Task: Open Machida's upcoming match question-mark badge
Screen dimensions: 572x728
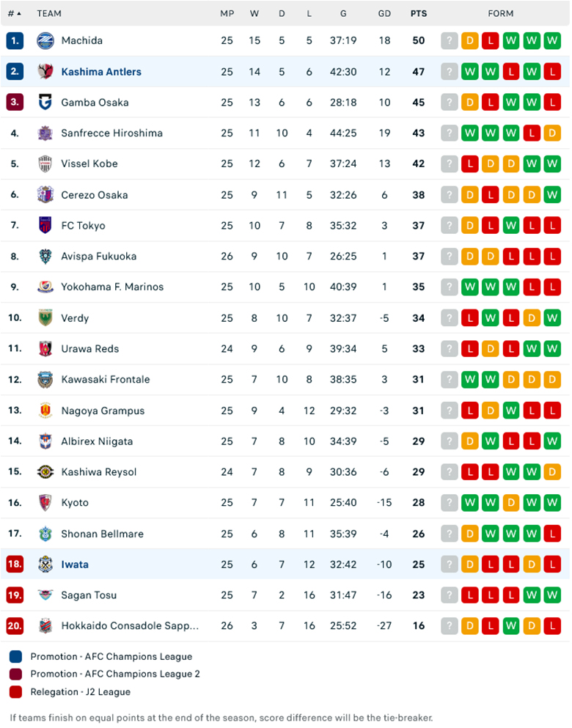Action: 449,41
